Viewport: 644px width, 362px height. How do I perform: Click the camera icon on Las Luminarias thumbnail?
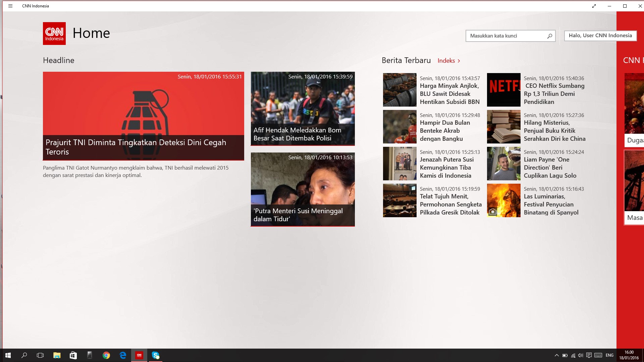coord(493,210)
